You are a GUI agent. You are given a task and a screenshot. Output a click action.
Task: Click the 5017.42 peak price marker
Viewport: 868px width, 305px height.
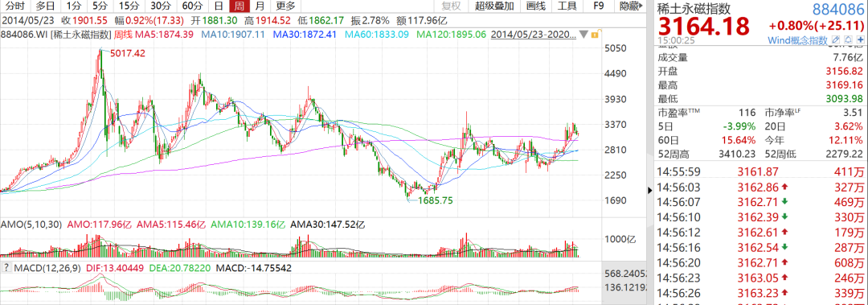click(x=128, y=53)
